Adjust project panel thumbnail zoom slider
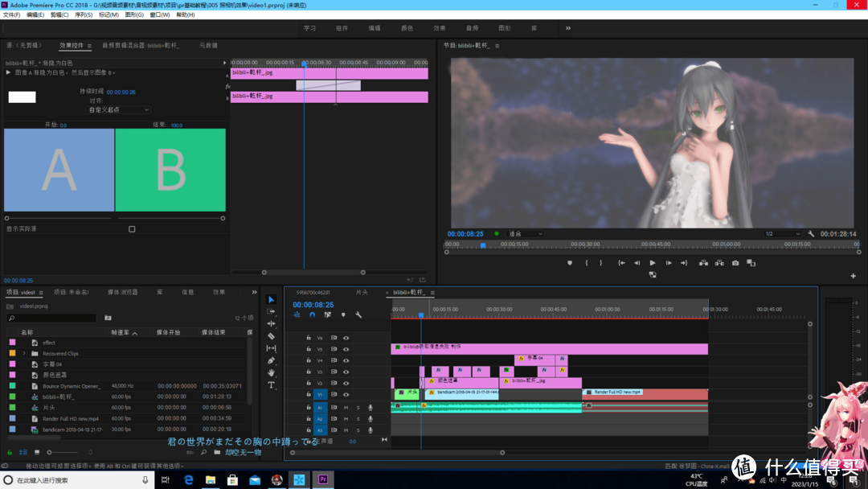This screenshot has height=489, width=868. pos(50,453)
